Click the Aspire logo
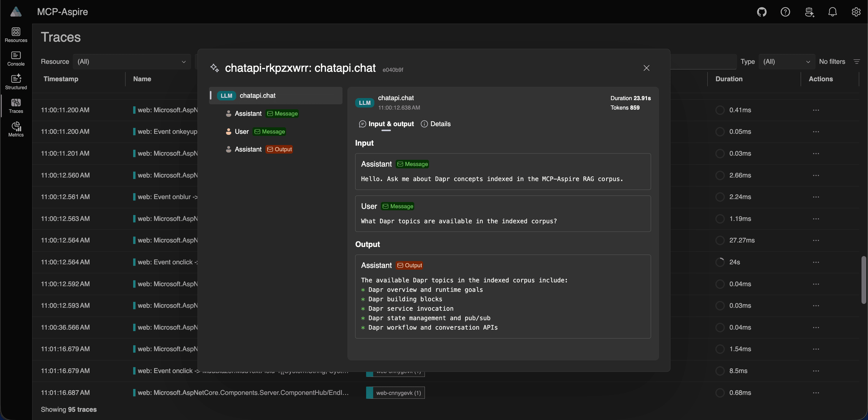 click(16, 12)
